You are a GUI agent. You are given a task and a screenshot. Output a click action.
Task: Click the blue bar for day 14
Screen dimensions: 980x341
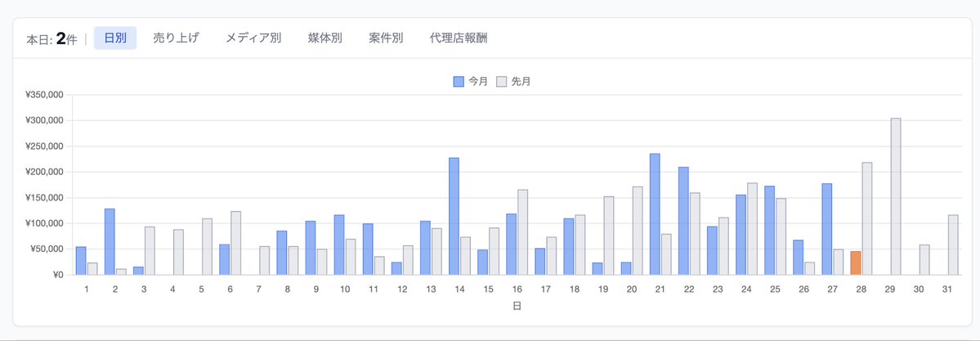click(454, 216)
